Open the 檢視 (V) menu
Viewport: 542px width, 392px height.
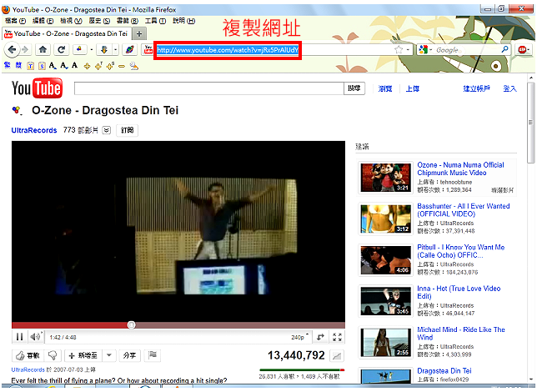tap(71, 21)
